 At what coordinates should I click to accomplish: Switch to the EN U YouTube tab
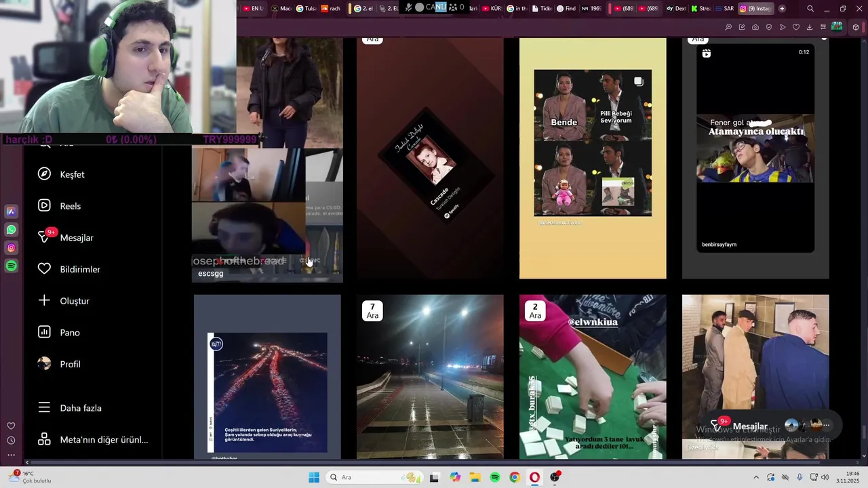tap(252, 9)
